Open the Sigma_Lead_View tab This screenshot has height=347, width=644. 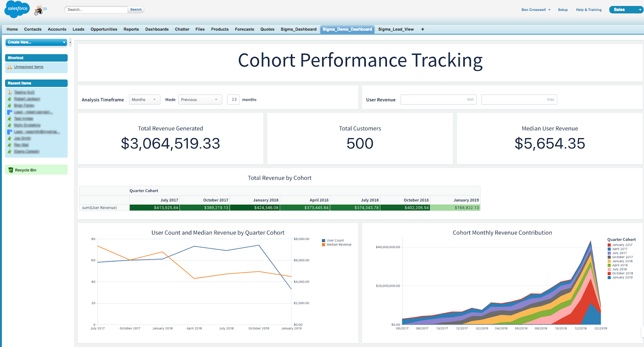(x=396, y=29)
